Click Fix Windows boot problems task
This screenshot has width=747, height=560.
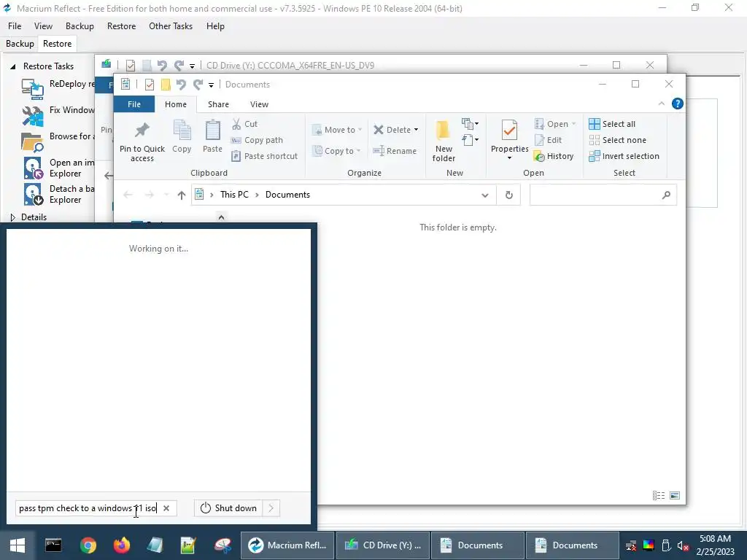(58, 114)
